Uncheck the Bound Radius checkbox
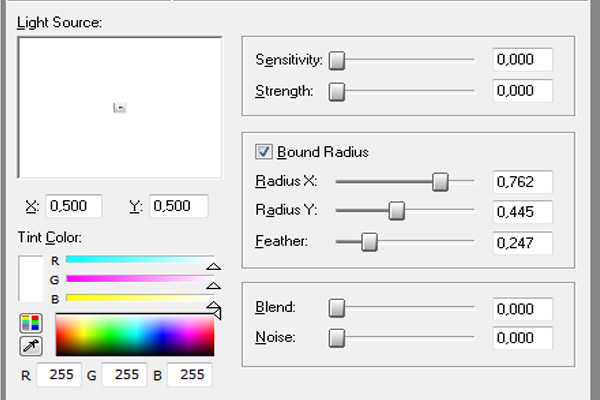The height and width of the screenshot is (400, 600). coord(264,152)
